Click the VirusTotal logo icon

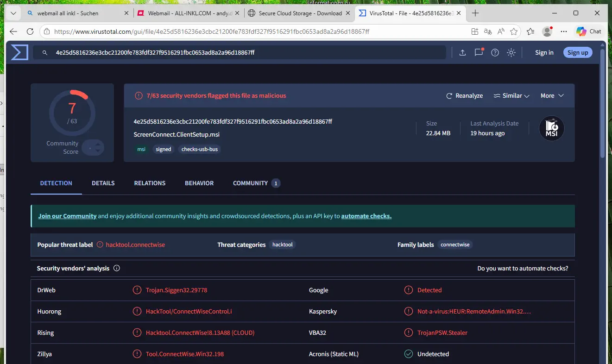pos(19,52)
